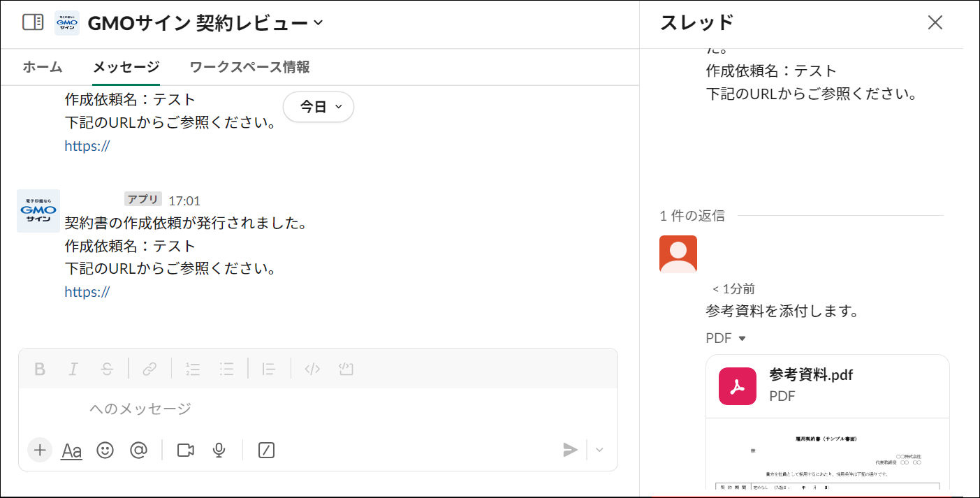
Task: Select the bulleted list formatting icon
Action: (x=227, y=369)
